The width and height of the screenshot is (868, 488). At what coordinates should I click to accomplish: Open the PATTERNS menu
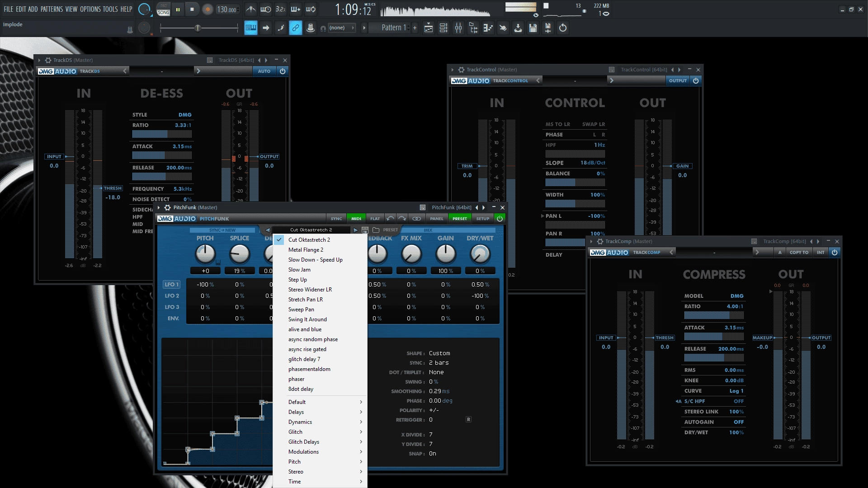[x=52, y=9]
